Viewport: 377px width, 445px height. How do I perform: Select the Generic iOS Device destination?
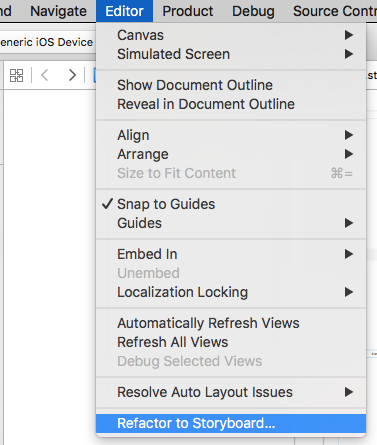click(x=46, y=42)
